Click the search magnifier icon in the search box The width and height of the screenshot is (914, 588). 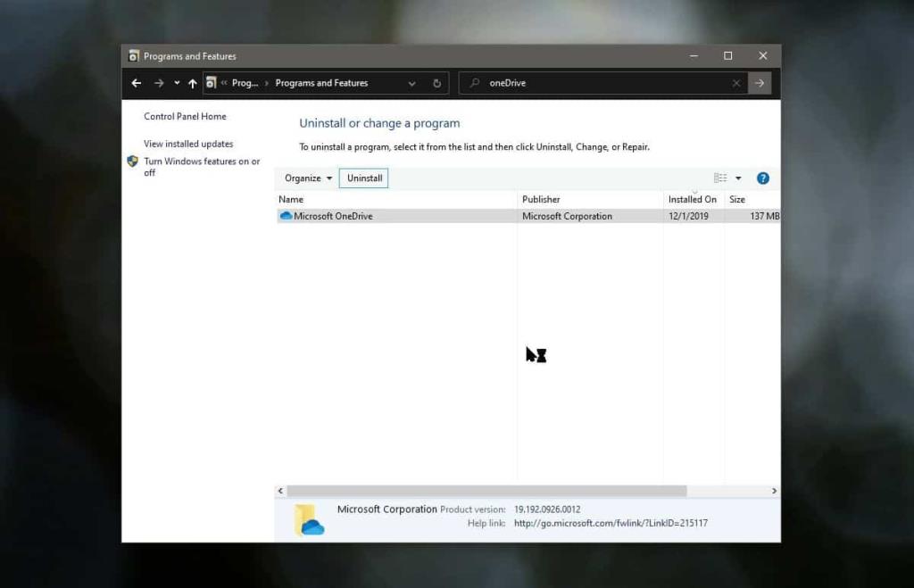click(474, 83)
